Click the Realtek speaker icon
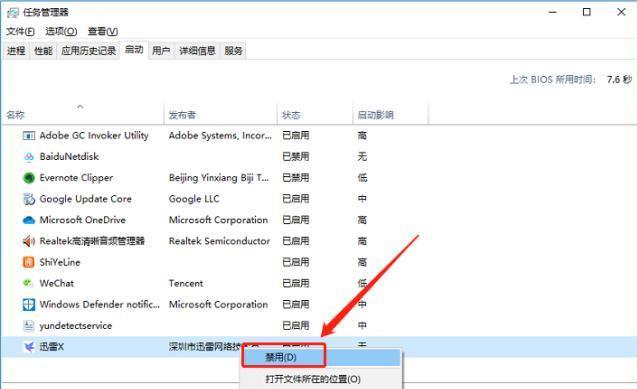Image resolution: width=637 pixels, height=389 pixels. (28, 241)
